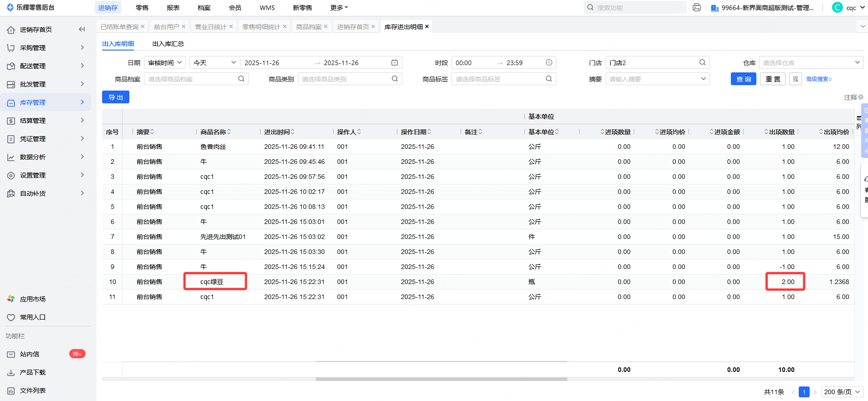Open the 报表 top menu
Viewport: 868px width, 401px height.
[173, 8]
